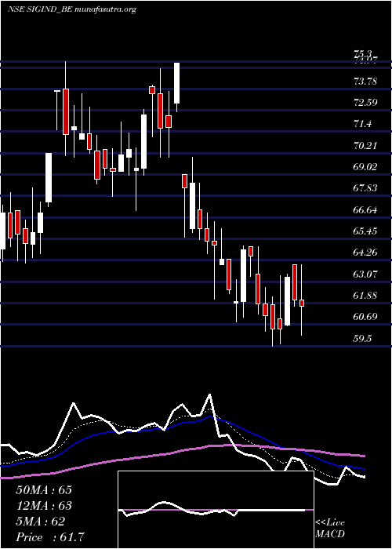
Task: Click the 12MA : 63 readout
Action: click(x=44, y=506)
